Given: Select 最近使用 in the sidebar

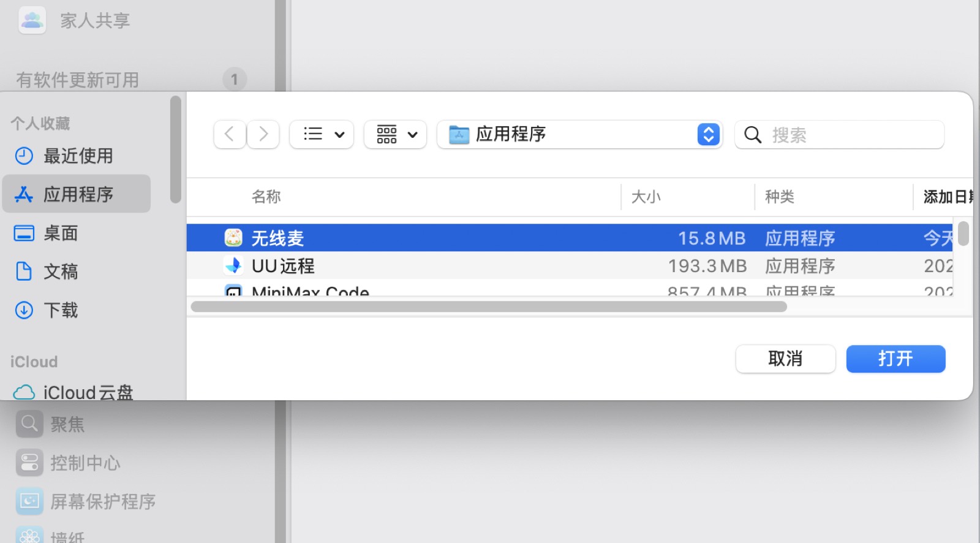Looking at the screenshot, I should 77,156.
